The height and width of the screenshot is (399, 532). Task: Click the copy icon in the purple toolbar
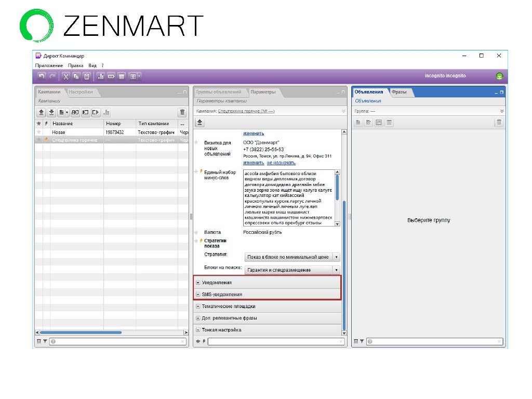point(76,76)
